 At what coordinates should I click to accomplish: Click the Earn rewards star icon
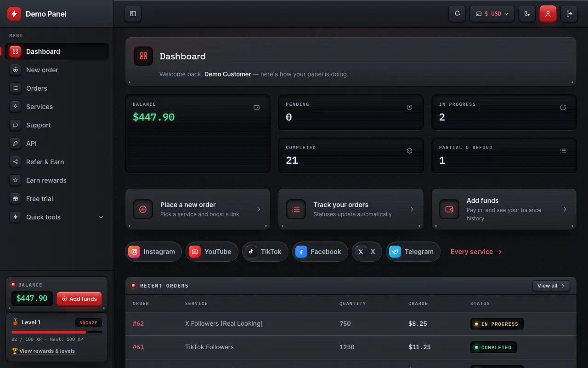point(15,180)
